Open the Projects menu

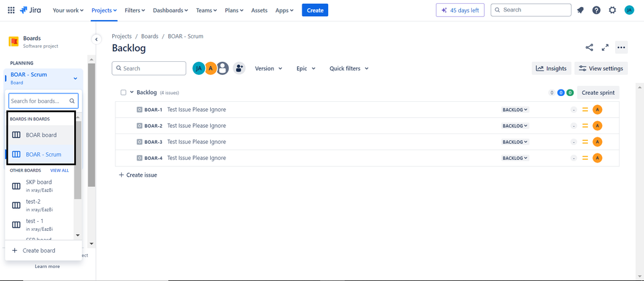click(104, 10)
